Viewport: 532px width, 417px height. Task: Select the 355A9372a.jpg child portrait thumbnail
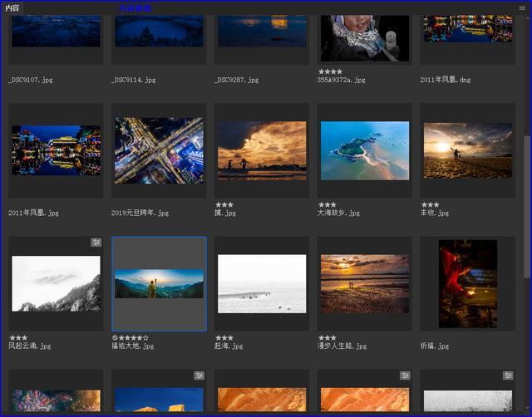365,38
